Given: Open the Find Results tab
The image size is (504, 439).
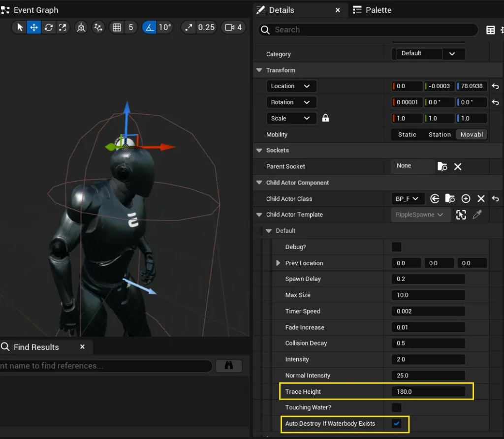Looking at the screenshot, I should tap(36, 347).
